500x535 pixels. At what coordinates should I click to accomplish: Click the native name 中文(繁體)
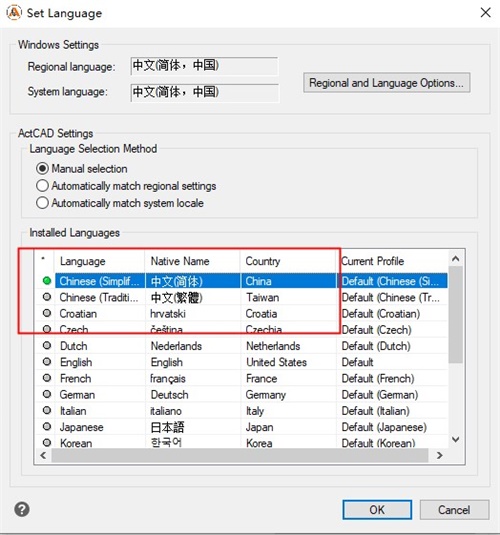[x=176, y=297]
